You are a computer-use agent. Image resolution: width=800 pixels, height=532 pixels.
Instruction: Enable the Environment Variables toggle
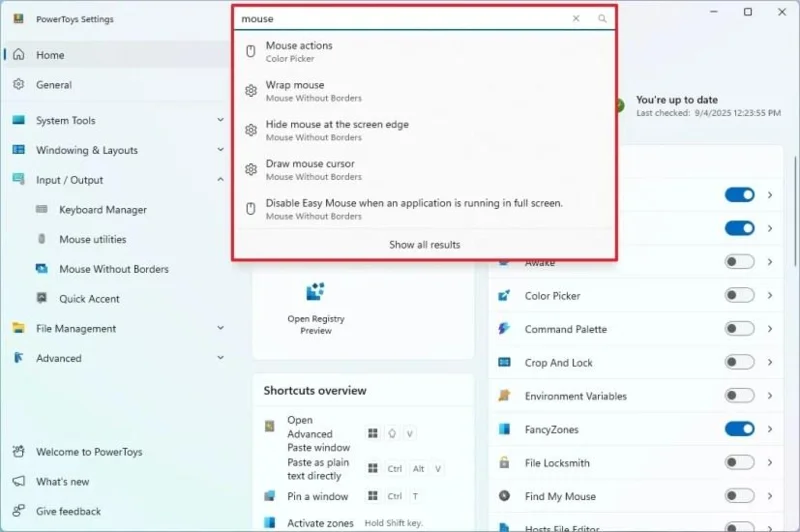[x=739, y=395]
